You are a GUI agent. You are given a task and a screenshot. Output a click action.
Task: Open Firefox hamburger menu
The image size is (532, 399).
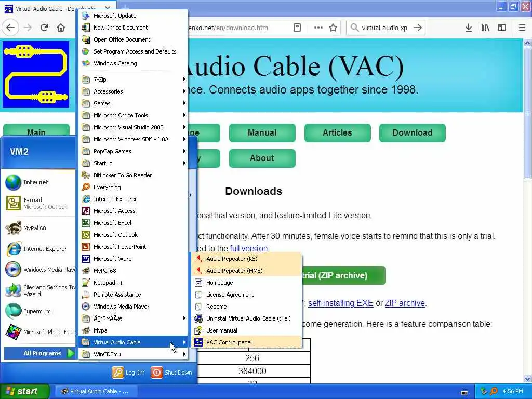(522, 28)
